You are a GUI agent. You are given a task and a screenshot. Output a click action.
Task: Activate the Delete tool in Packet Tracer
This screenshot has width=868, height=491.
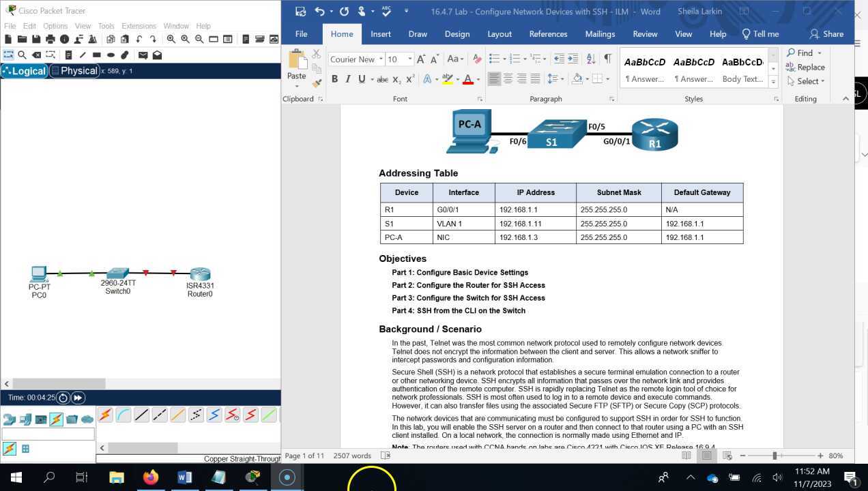click(x=37, y=55)
